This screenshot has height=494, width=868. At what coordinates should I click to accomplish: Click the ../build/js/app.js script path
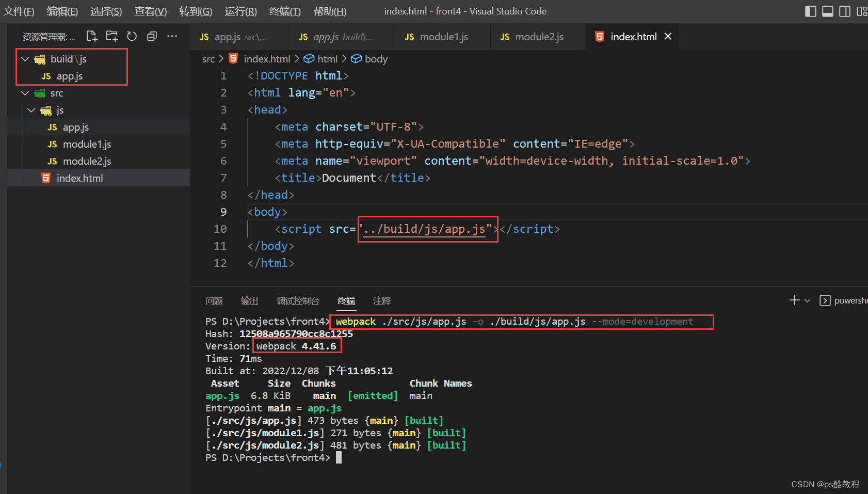424,229
